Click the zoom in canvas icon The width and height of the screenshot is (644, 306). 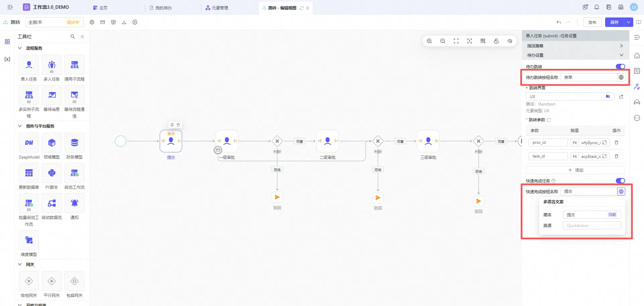429,41
